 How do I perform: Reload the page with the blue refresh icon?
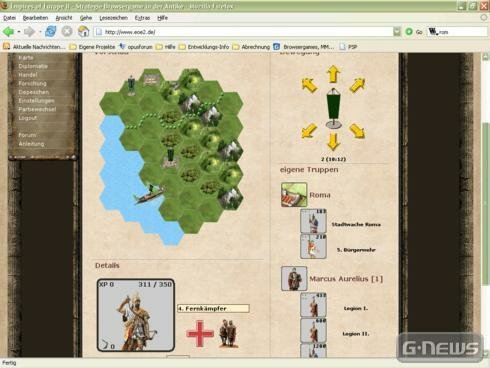click(51, 32)
